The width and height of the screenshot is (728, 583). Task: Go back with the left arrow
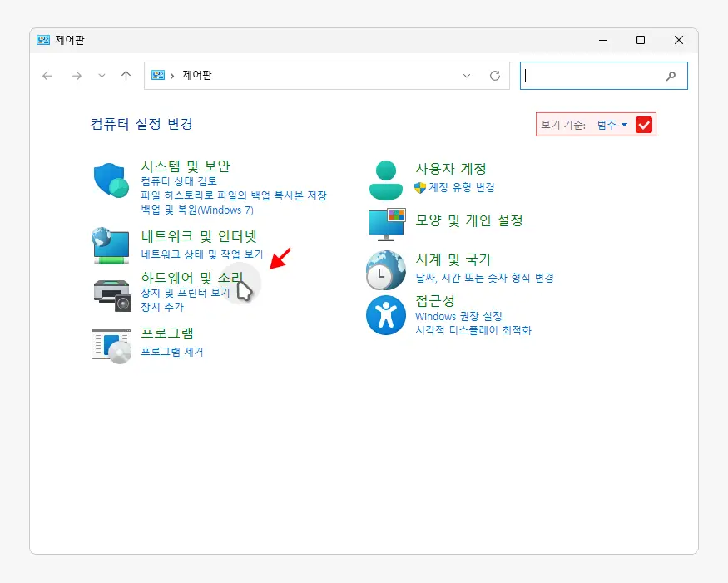tap(47, 76)
